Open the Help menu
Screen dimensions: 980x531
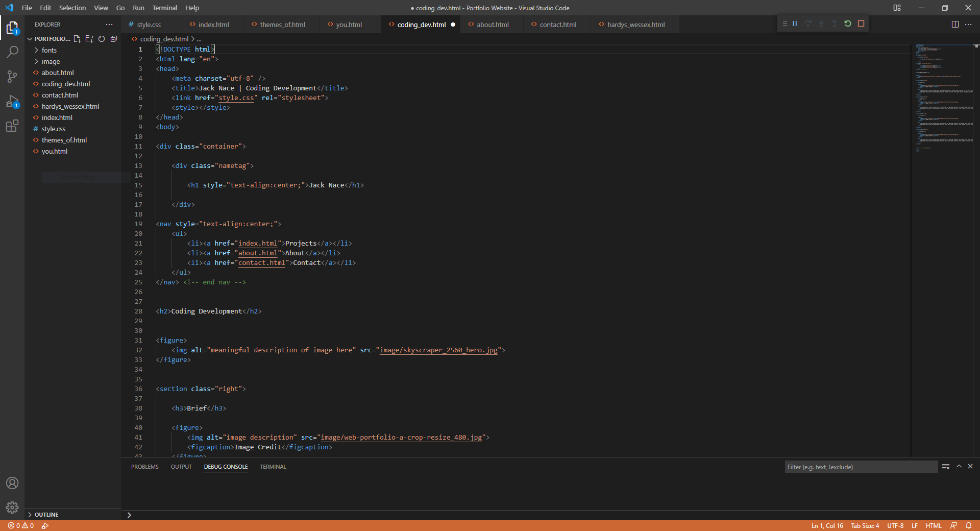pyautogui.click(x=192, y=8)
